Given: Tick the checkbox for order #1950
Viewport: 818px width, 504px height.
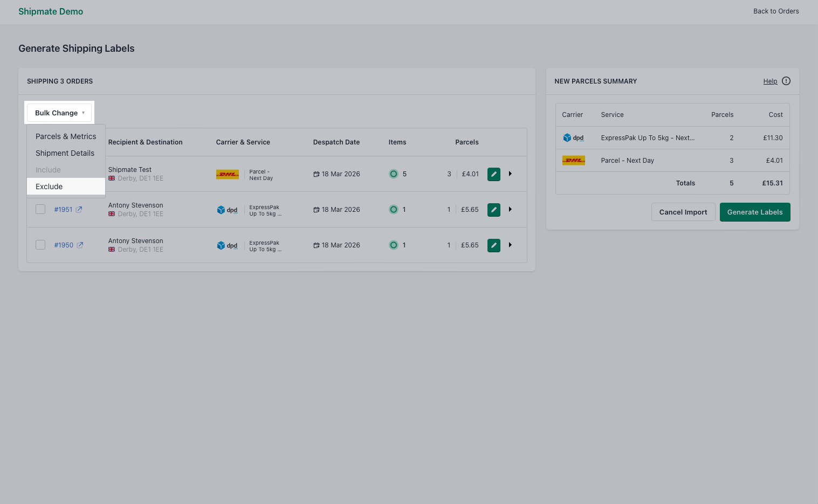Looking at the screenshot, I should pyautogui.click(x=40, y=245).
